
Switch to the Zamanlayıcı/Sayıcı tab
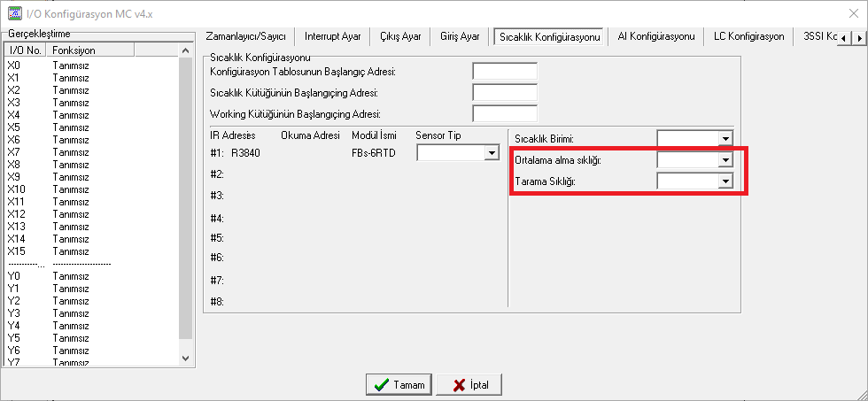(x=245, y=36)
